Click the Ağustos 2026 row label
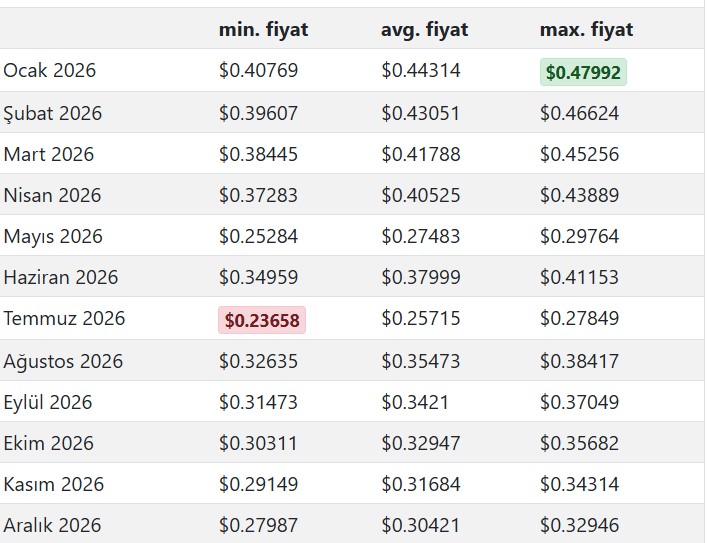This screenshot has height=543, width=707. tap(63, 361)
